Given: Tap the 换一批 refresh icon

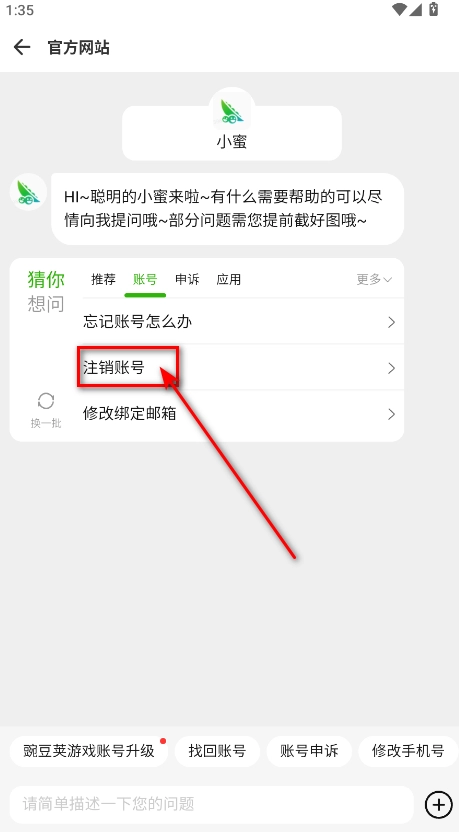Looking at the screenshot, I should (46, 401).
